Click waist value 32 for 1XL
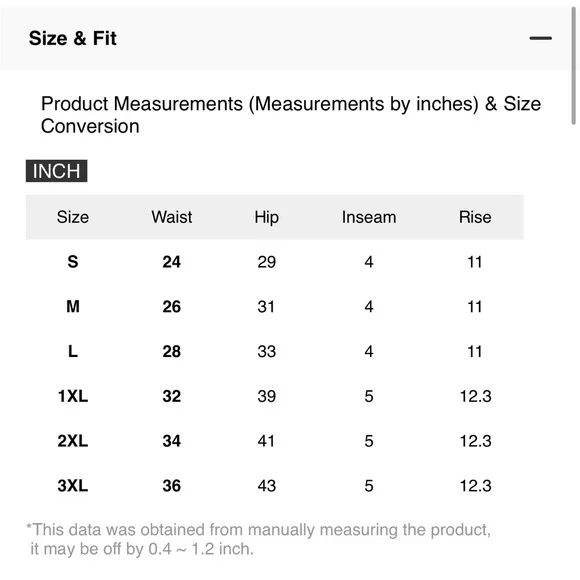580x580 pixels. (172, 396)
